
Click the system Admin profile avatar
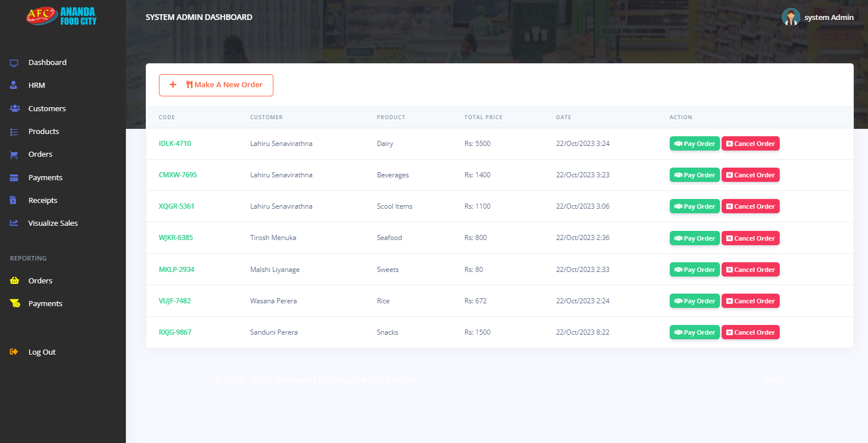pyautogui.click(x=791, y=17)
